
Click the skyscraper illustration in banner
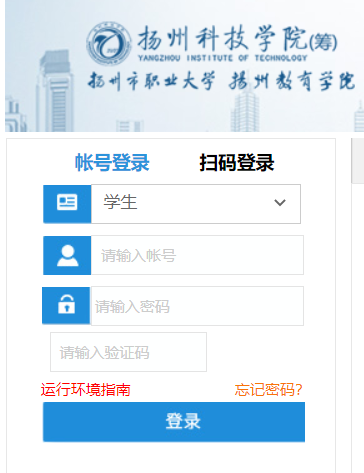coord(54,91)
